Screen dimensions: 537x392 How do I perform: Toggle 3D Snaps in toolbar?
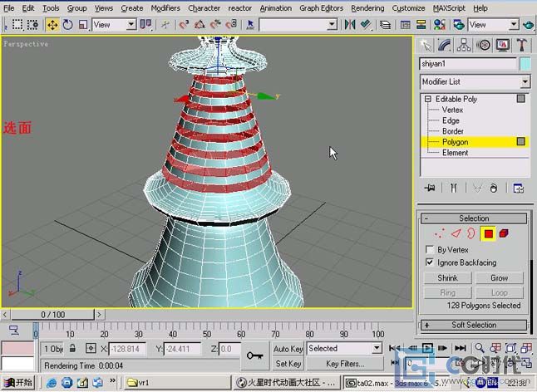click(184, 25)
